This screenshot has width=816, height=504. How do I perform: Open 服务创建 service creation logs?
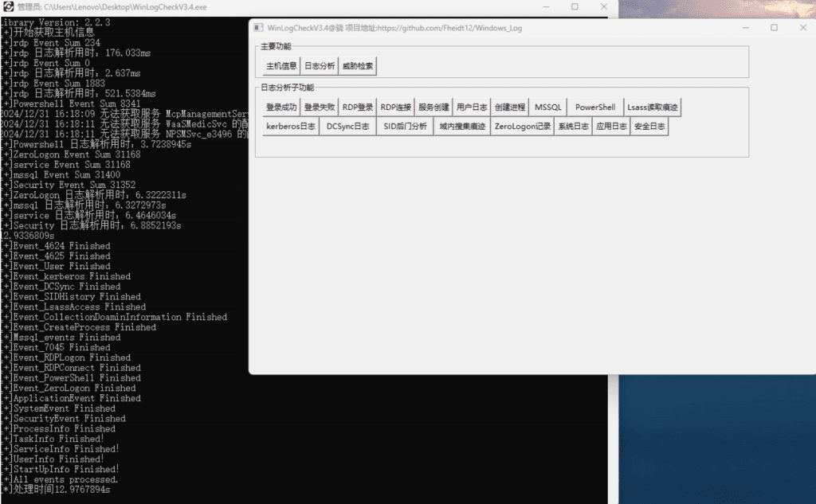(434, 107)
